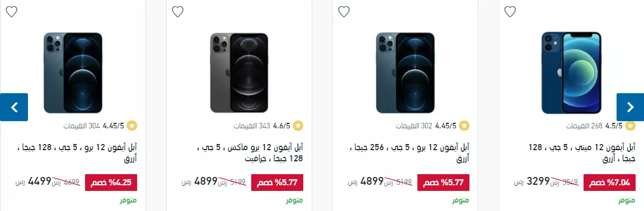644x211 pixels.
Task: Toggle wishlist heart for iPhone 12 Pro 128GB
Action: [12, 12]
